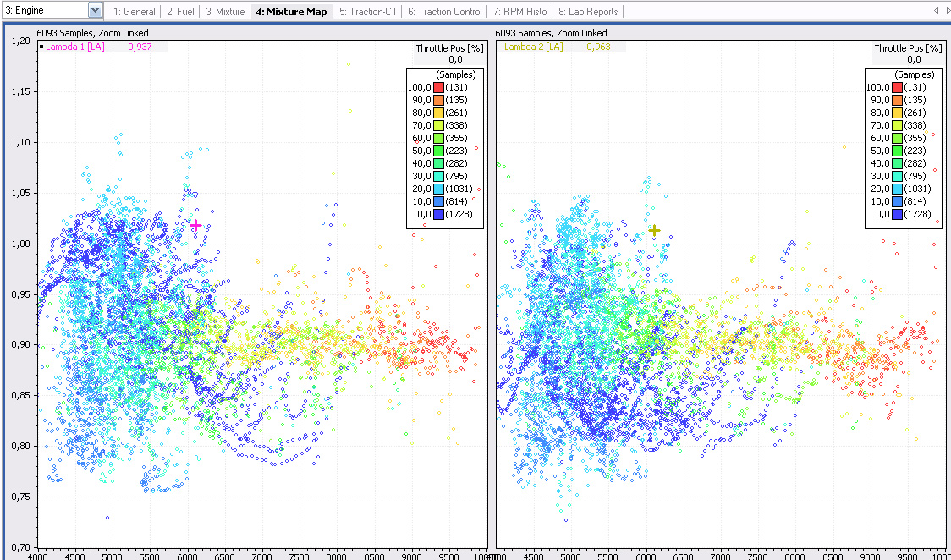The height and width of the screenshot is (560, 951).
Task: Click the black square marker beside Lambda 1
Action: coord(41,47)
